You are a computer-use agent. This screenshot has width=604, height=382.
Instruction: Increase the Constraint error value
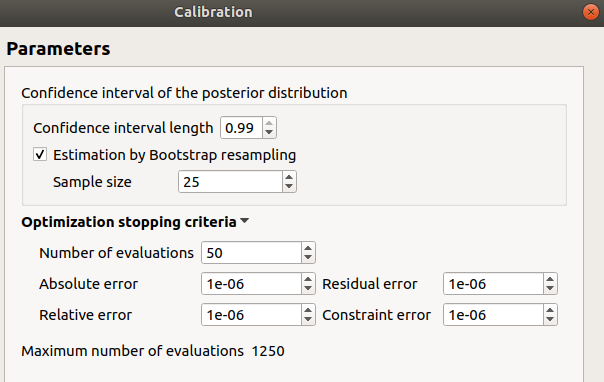coord(550,310)
